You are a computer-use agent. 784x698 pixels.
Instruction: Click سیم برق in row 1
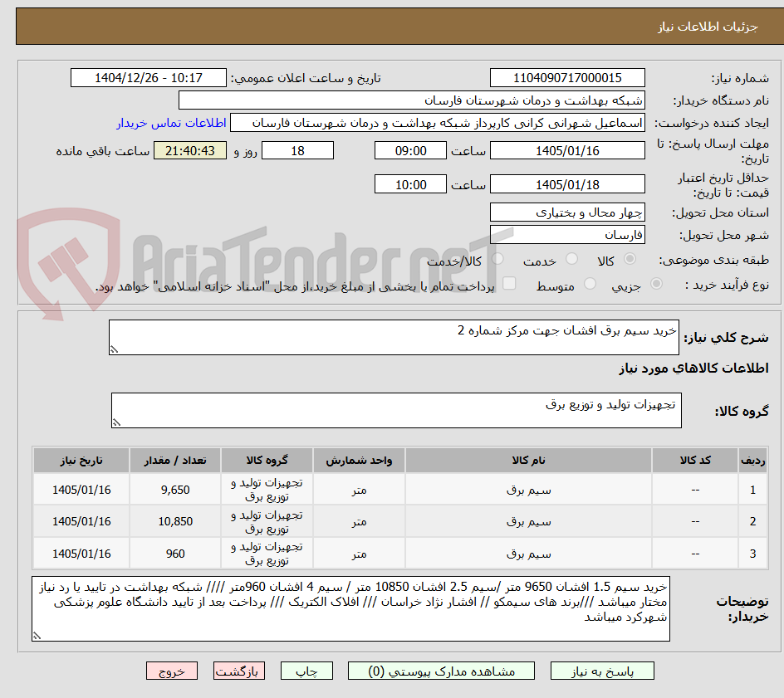[x=528, y=491]
